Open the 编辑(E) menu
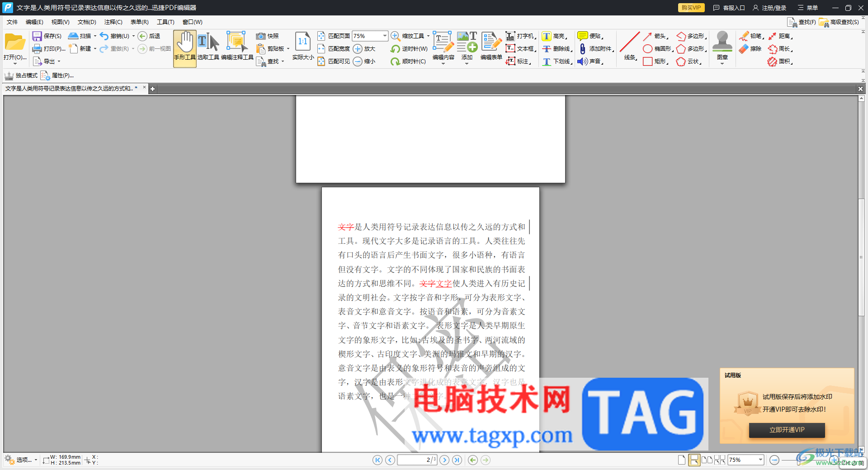Screen dimensions: 868x470 tap(34, 22)
